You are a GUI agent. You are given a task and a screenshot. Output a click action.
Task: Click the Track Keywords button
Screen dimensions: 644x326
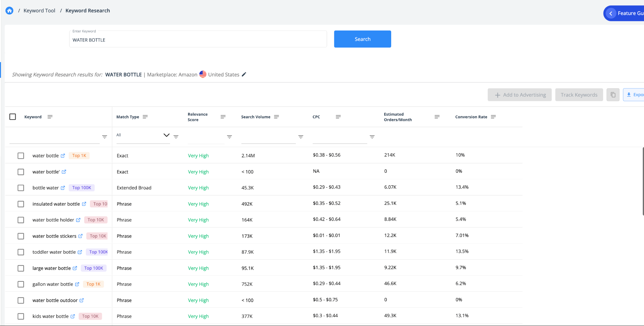579,94
